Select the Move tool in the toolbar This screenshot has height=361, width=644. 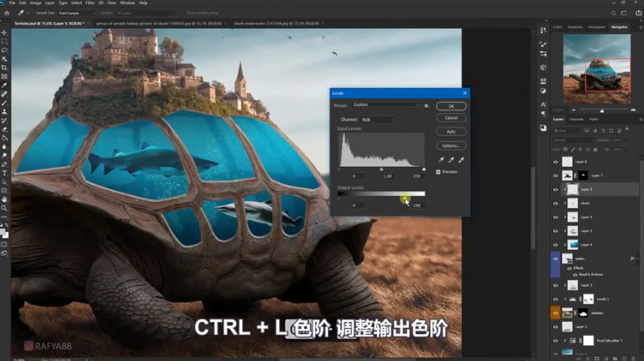(x=4, y=32)
